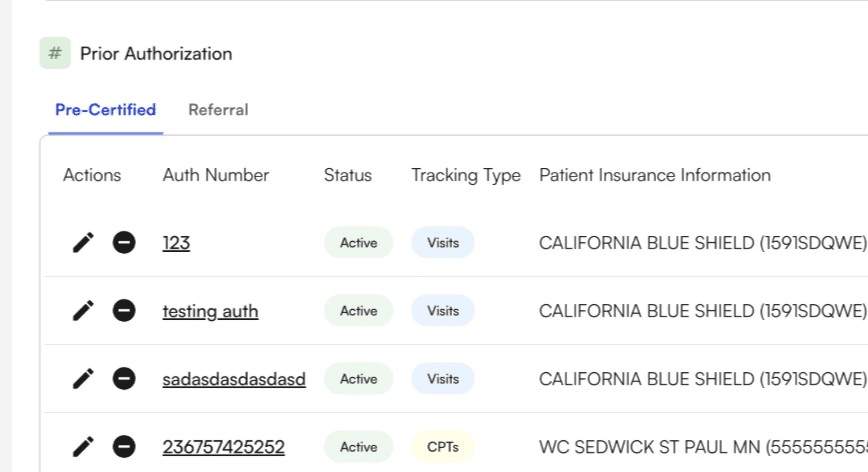Click pencil icon for testing auth
Screen dimensions: 868x472
click(x=84, y=310)
